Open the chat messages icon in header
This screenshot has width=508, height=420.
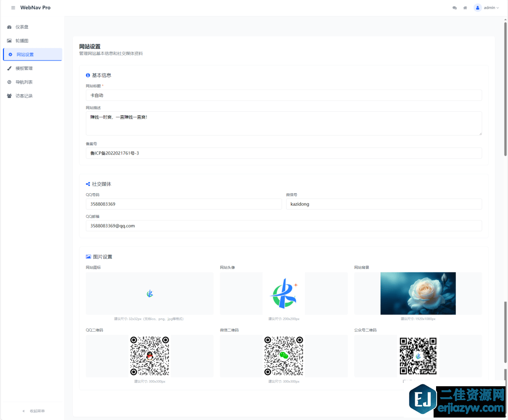[454, 8]
